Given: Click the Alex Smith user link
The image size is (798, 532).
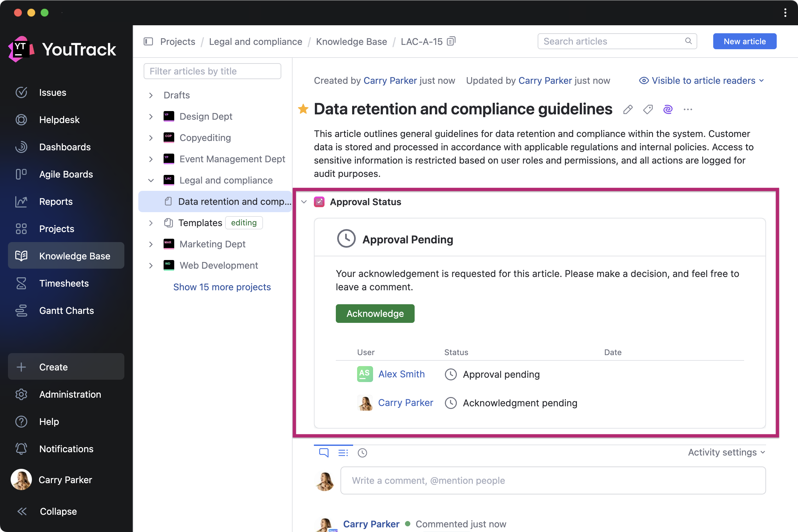Looking at the screenshot, I should [401, 374].
